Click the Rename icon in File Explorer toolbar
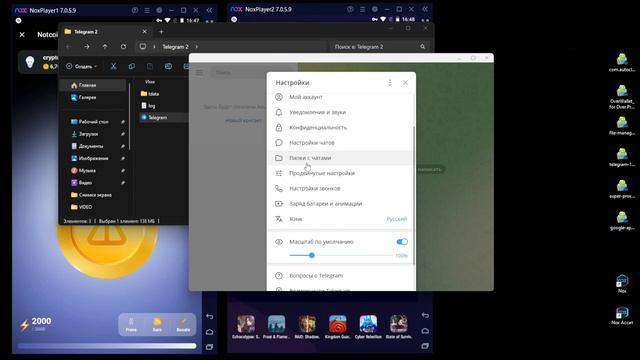This screenshot has height=360, width=640. pyautogui.click(x=168, y=67)
